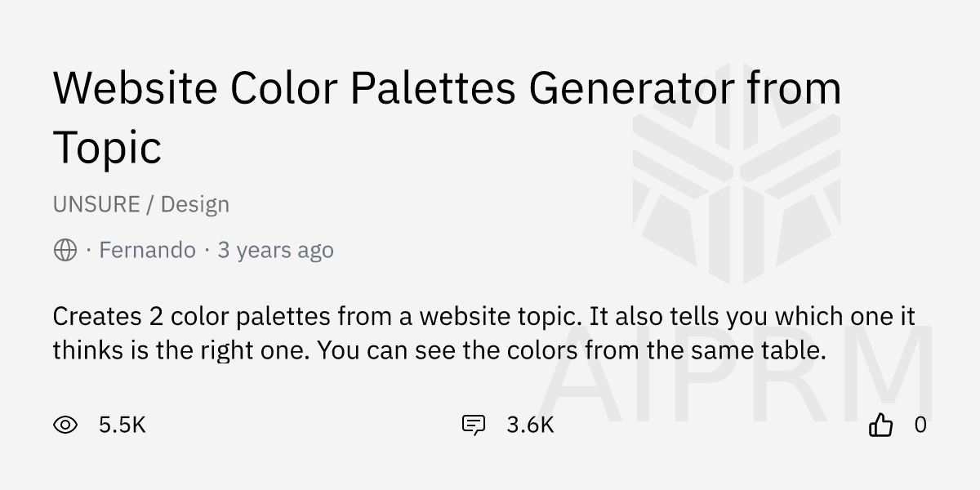
Task: Click the thumbs-up like icon
Action: 880,425
